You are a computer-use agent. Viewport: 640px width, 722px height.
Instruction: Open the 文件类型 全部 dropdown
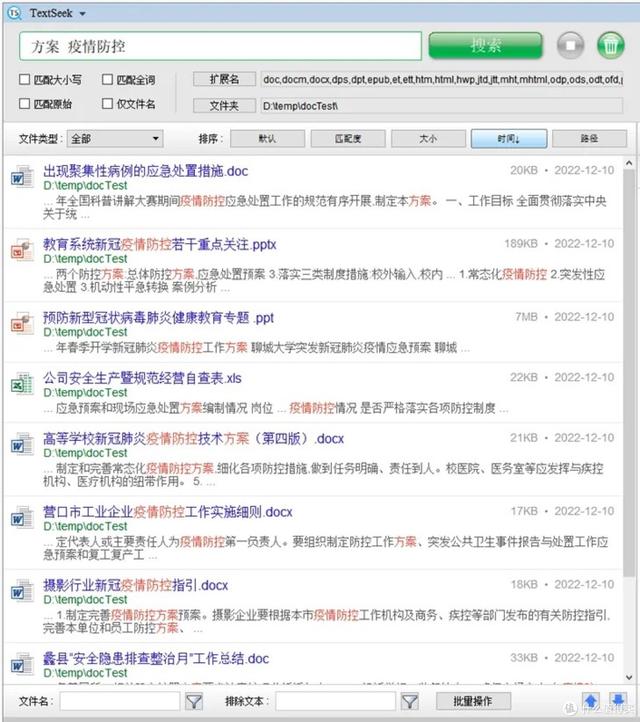[x=115, y=139]
